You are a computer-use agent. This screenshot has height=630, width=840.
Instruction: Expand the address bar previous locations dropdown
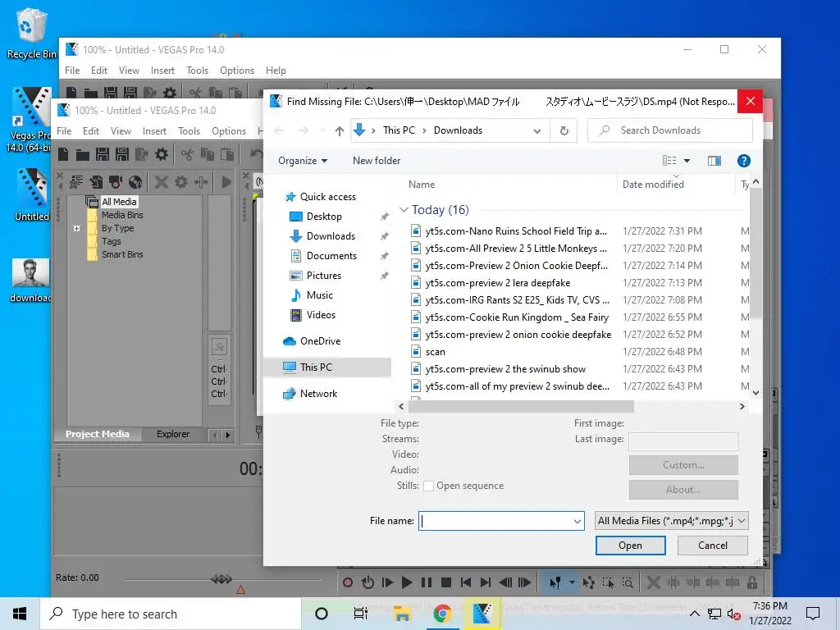[536, 130]
